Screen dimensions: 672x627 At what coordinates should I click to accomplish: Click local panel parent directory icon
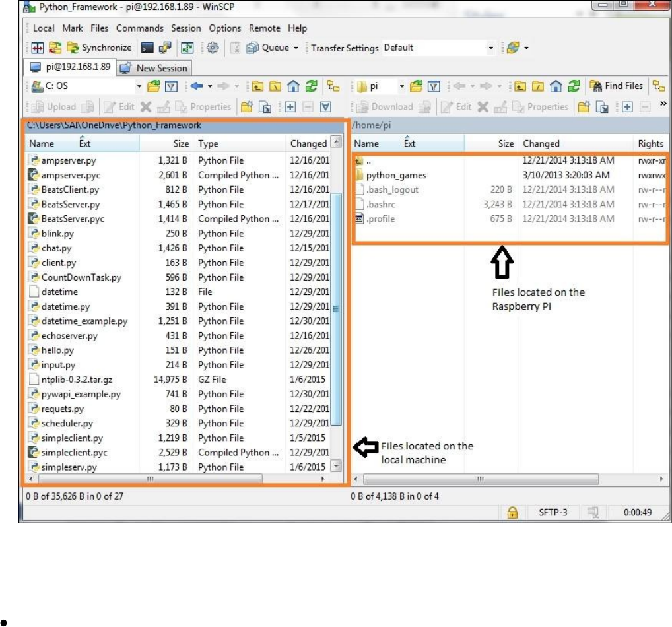(x=257, y=86)
